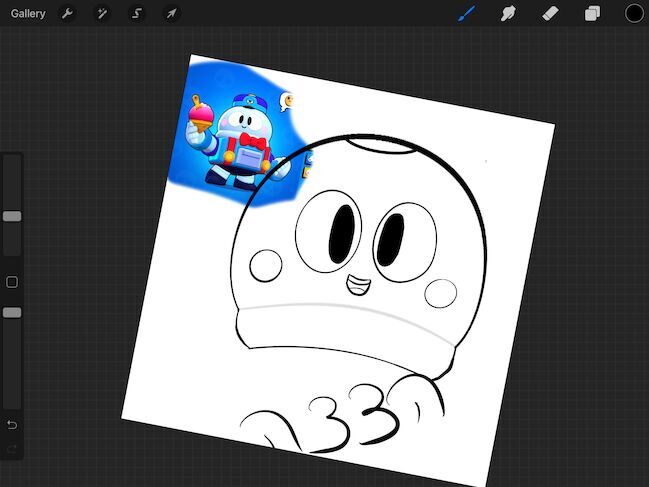This screenshot has width=649, height=487.
Task: Open the Actions wrench menu
Action: tap(67, 14)
